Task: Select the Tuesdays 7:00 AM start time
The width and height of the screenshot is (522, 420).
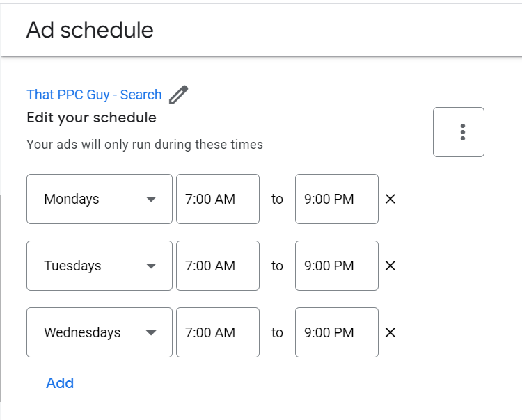Action: pyautogui.click(x=217, y=266)
